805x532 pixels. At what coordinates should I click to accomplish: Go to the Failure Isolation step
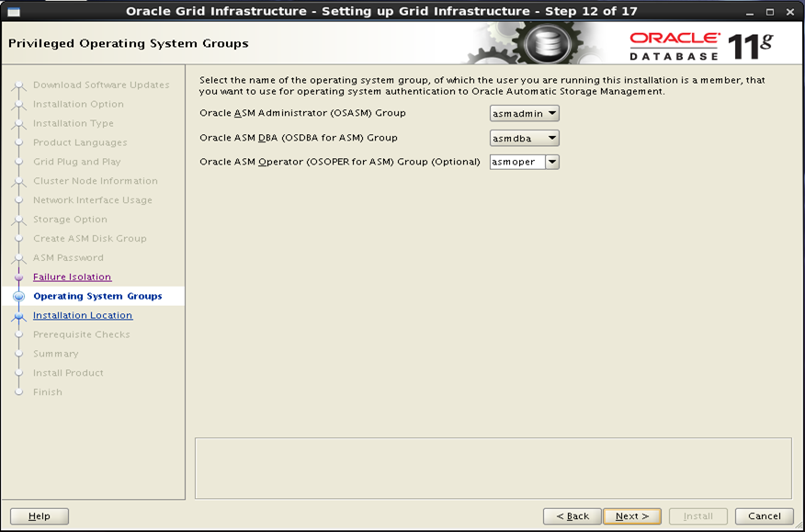click(72, 277)
